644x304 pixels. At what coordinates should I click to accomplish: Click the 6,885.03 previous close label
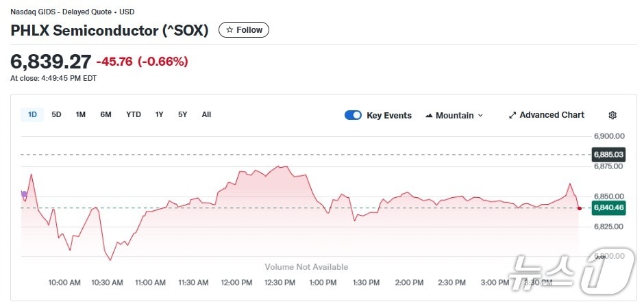point(608,155)
